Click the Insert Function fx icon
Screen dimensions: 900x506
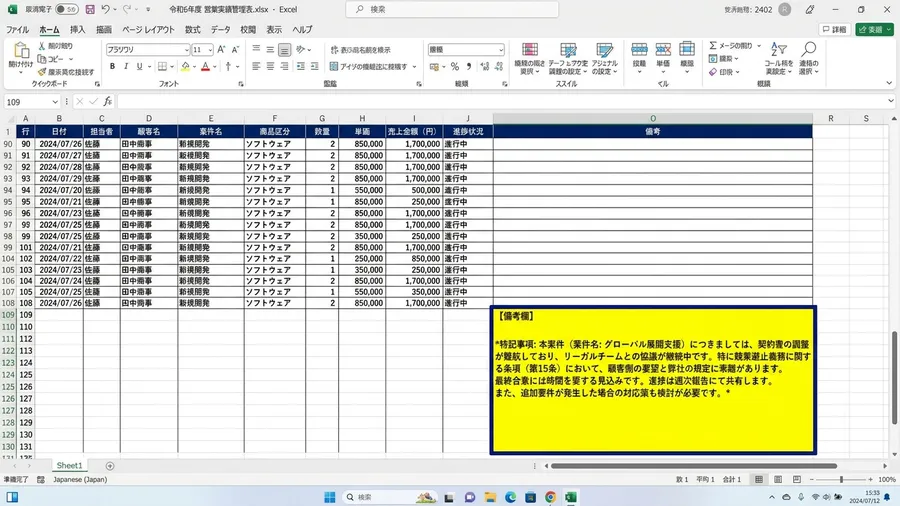107,102
